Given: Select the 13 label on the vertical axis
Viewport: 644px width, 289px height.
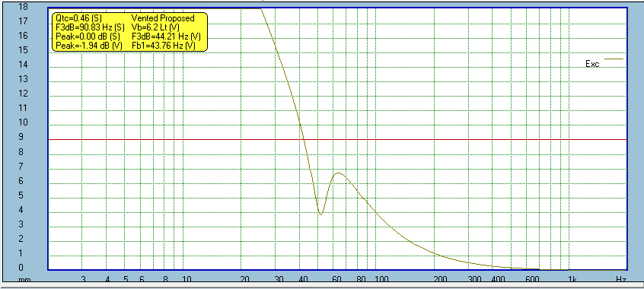Looking at the screenshot, I should click(24, 79).
